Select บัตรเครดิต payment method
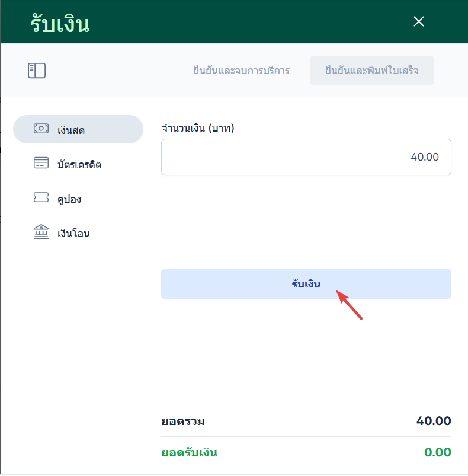 coord(78,164)
